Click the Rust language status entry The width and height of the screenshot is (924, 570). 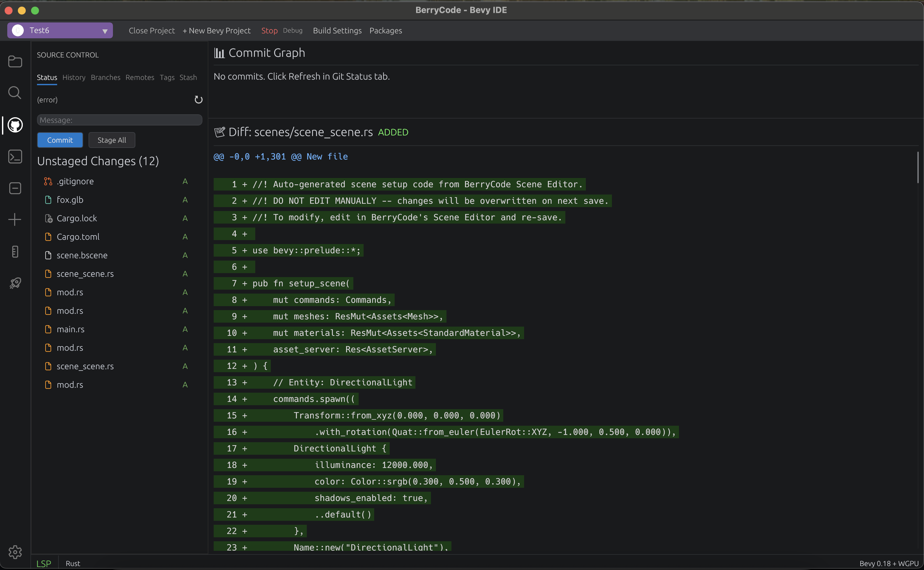[73, 563]
